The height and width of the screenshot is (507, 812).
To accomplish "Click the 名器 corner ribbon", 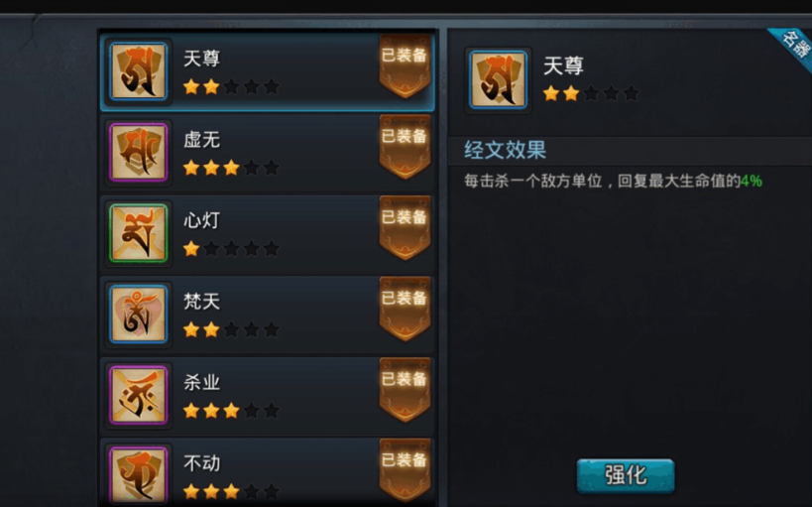I will click(x=792, y=47).
